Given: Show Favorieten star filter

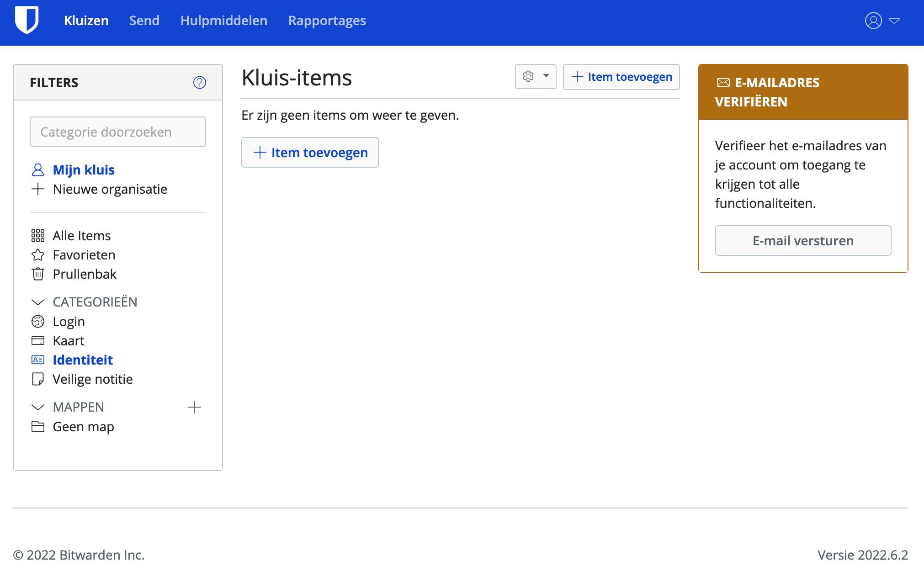Looking at the screenshot, I should click(x=84, y=255).
